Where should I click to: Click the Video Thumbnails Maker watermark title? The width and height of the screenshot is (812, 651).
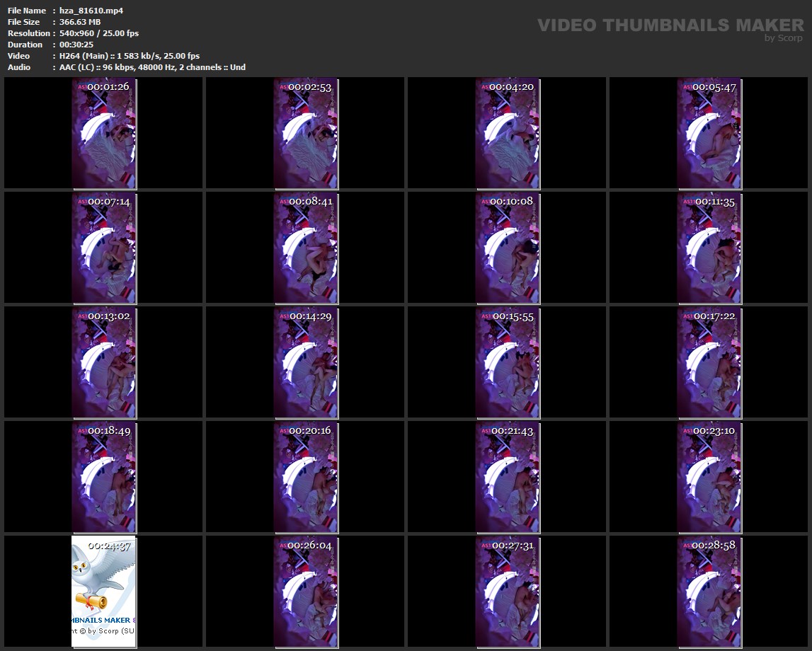[x=670, y=25]
